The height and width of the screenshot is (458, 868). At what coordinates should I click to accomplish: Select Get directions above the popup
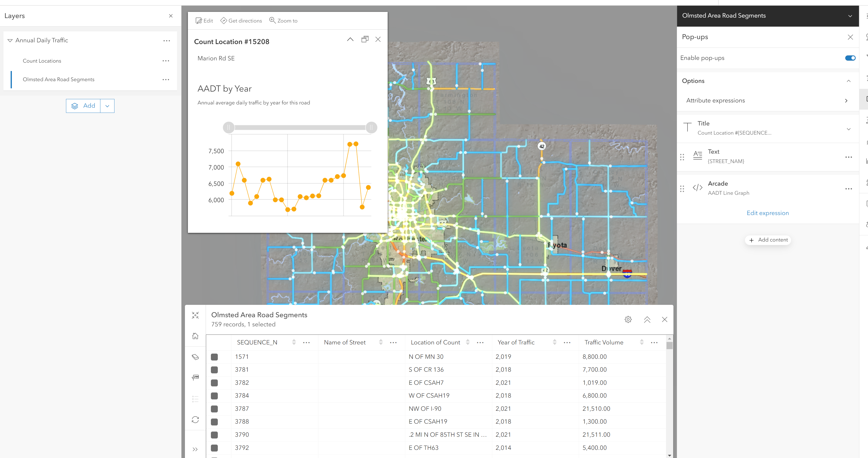click(x=241, y=21)
